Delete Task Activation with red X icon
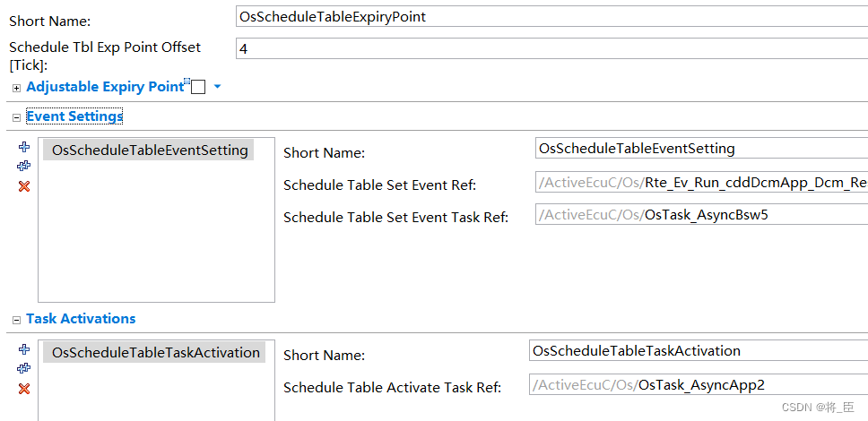This screenshot has height=421, width=868. [x=24, y=389]
